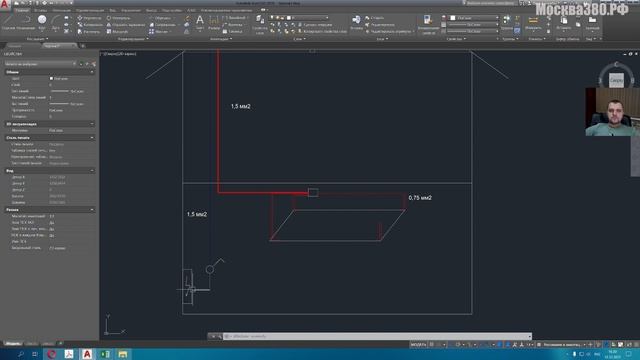Image resolution: width=640 pixels, height=360 pixels.
Task: Click the Stretch (Растянуть) tool
Action: (89, 31)
